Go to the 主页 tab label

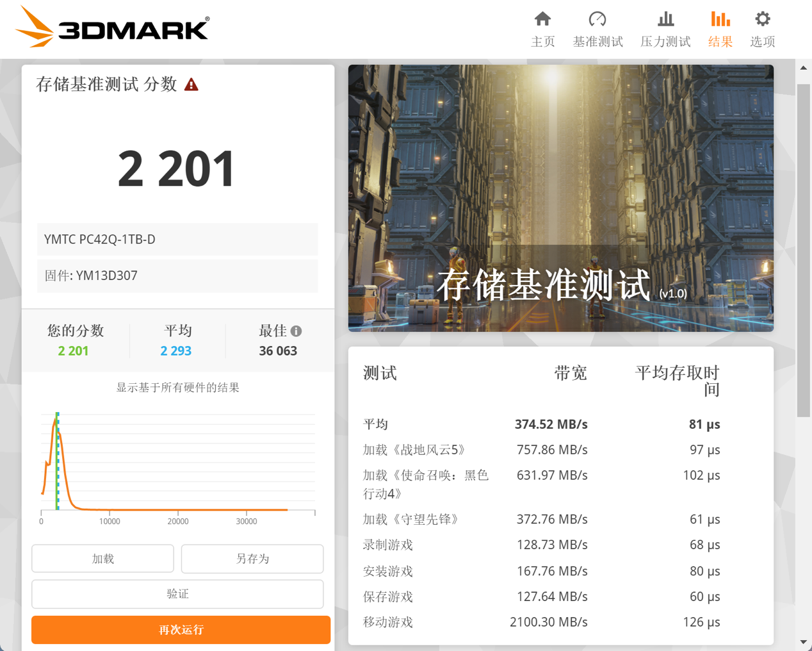pyautogui.click(x=542, y=42)
